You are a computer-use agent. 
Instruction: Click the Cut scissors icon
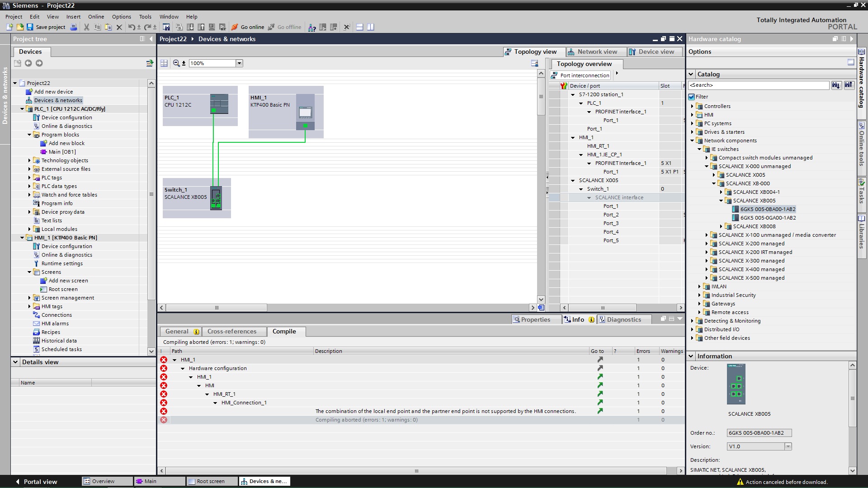(86, 27)
